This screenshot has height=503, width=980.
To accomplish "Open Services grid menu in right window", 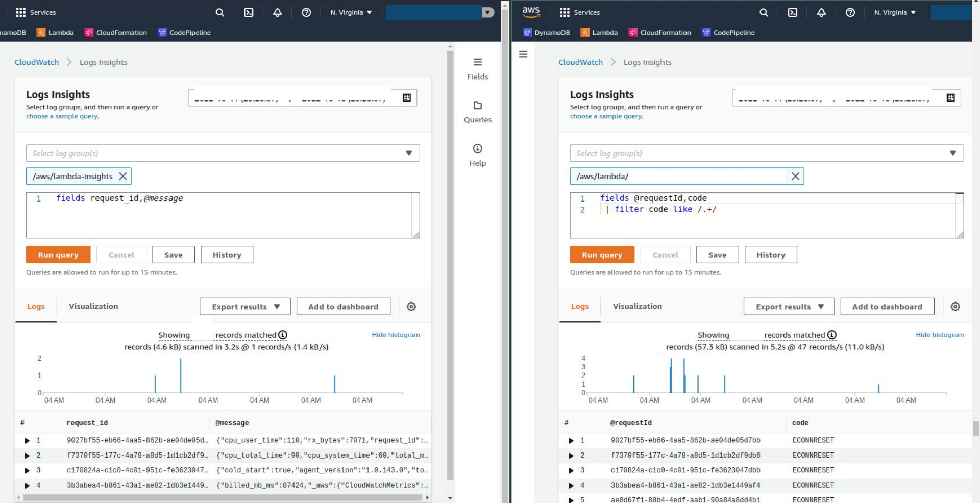I will click(580, 12).
